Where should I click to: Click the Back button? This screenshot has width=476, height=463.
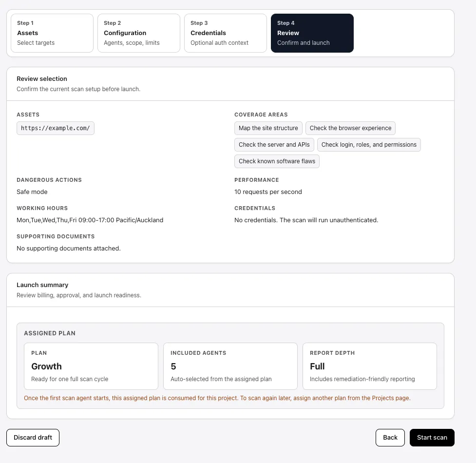[390, 437]
